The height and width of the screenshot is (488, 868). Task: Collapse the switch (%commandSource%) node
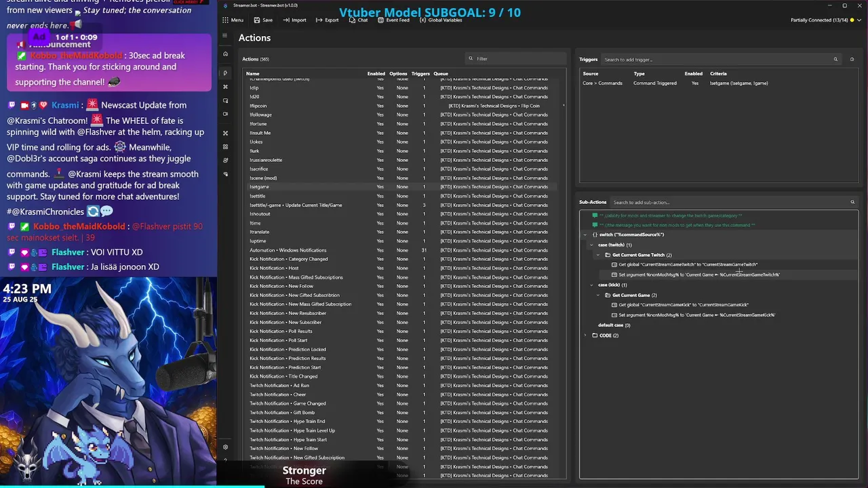click(x=585, y=235)
